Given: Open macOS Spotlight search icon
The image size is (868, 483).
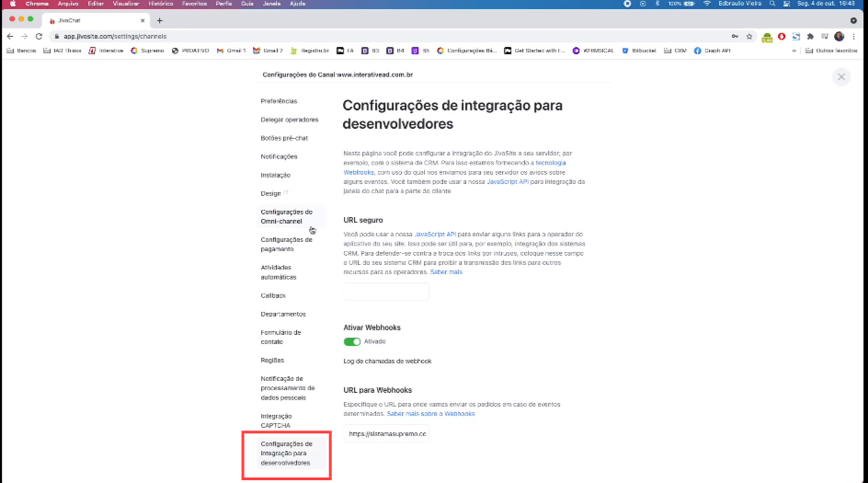Looking at the screenshot, I should [772, 4].
